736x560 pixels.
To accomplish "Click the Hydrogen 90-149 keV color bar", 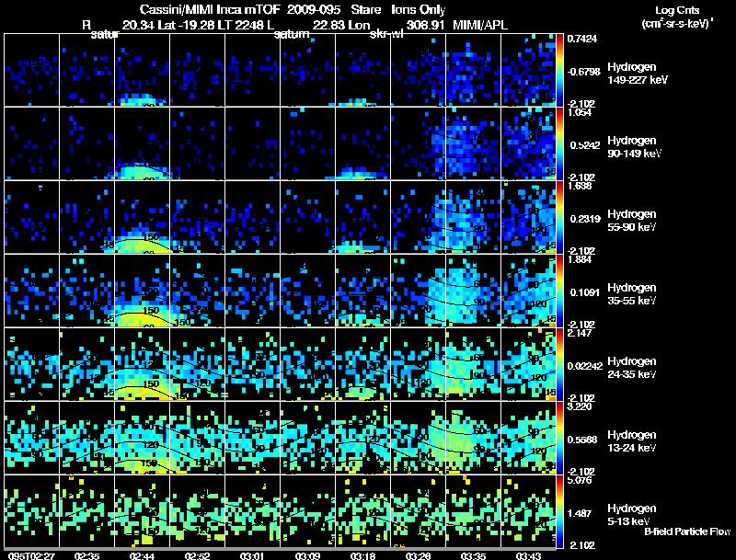I will click(559, 143).
